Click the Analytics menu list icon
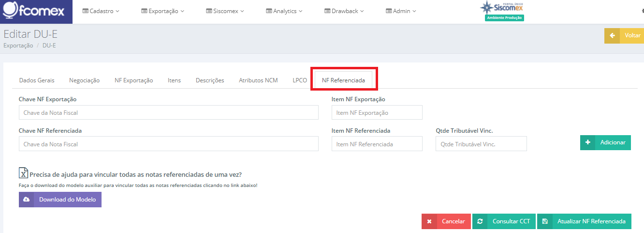This screenshot has width=644, height=233. tap(269, 11)
